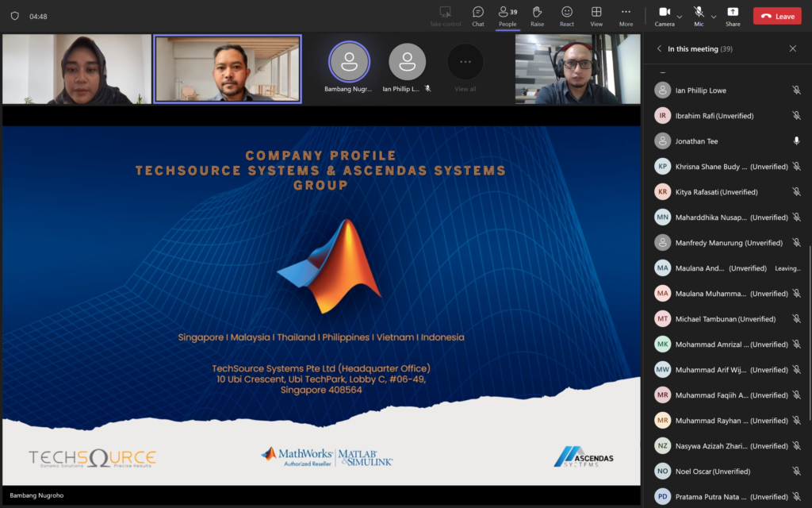Select Bambang Nugroho's highlighted video thumbnail

point(349,67)
